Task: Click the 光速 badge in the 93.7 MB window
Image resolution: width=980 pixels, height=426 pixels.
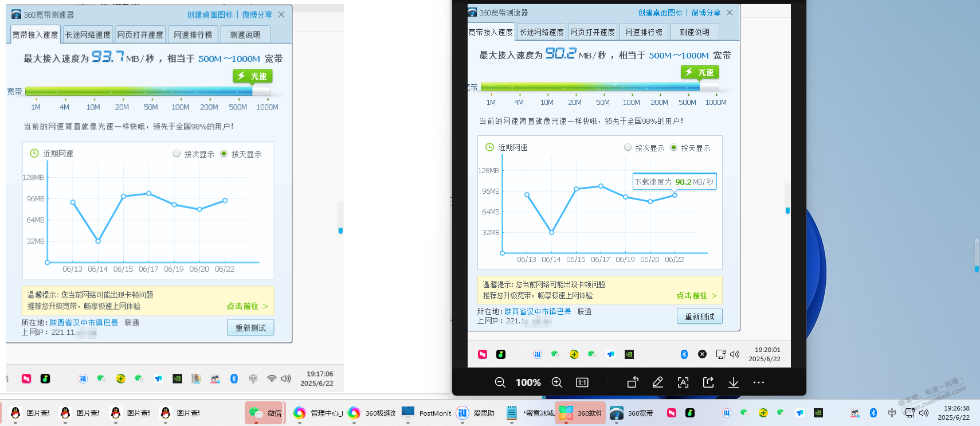Action: 253,76
